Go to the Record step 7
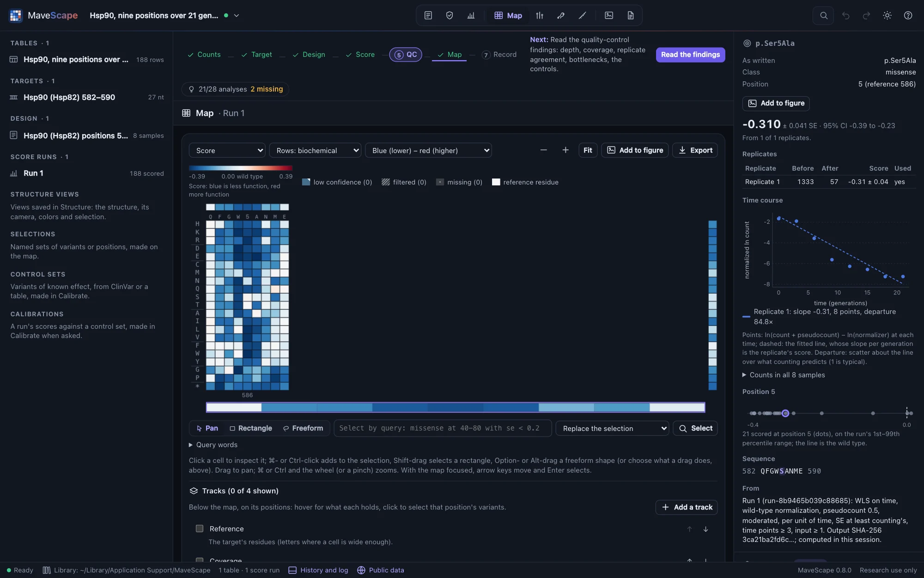924x578 pixels. [499, 55]
